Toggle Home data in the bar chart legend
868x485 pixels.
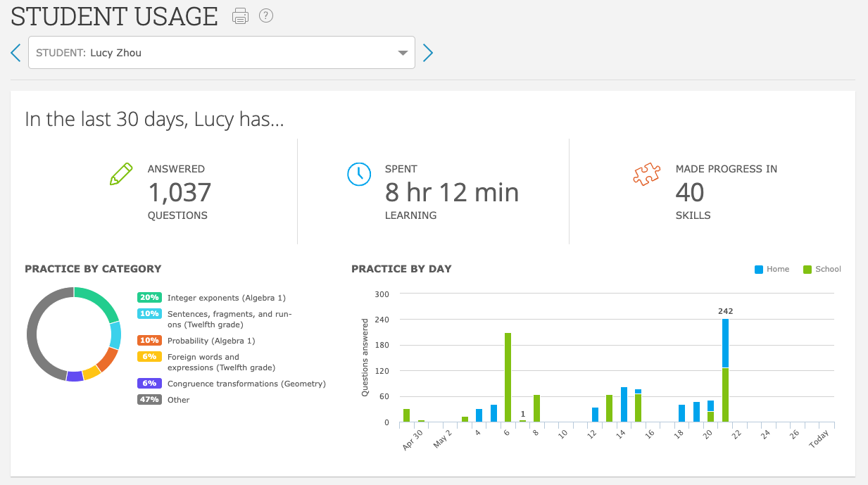[x=772, y=269]
